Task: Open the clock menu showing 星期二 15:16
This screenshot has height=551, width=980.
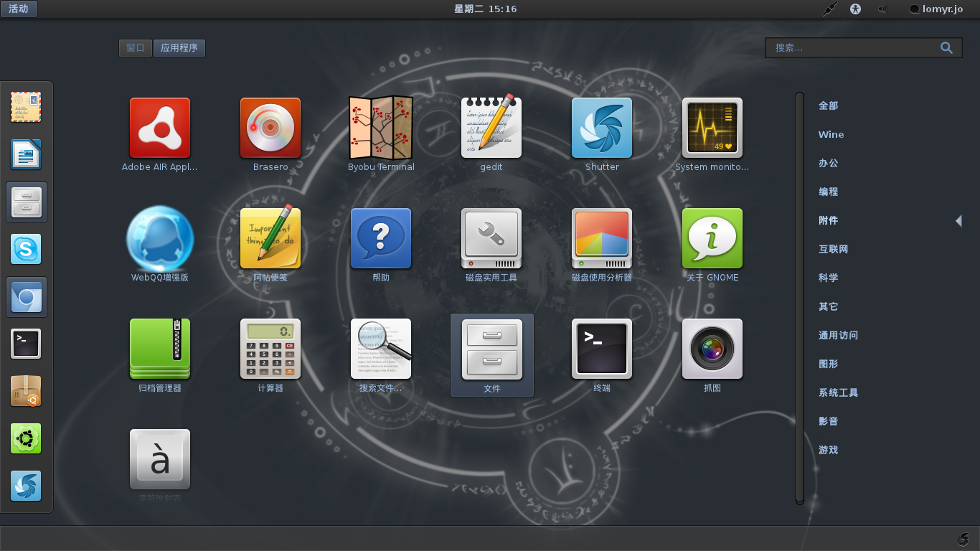Action: coord(486,9)
